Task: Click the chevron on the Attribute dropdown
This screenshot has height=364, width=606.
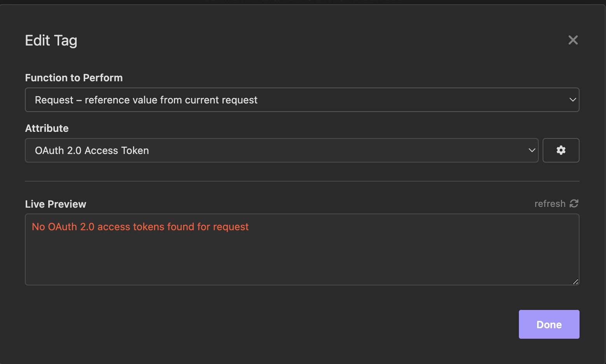Action: coord(532,150)
